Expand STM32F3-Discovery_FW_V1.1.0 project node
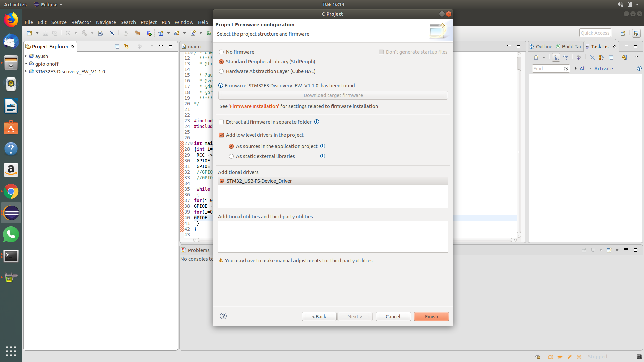 pos(26,71)
